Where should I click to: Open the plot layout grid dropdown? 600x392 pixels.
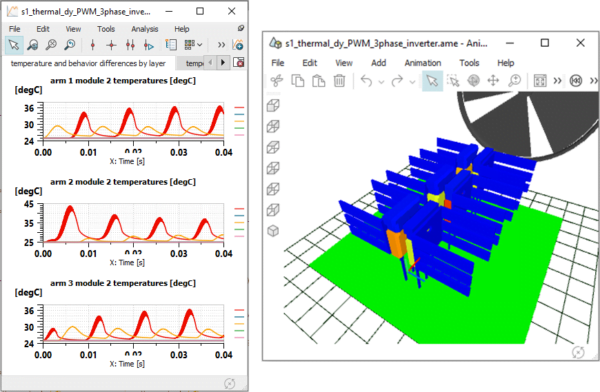click(193, 45)
